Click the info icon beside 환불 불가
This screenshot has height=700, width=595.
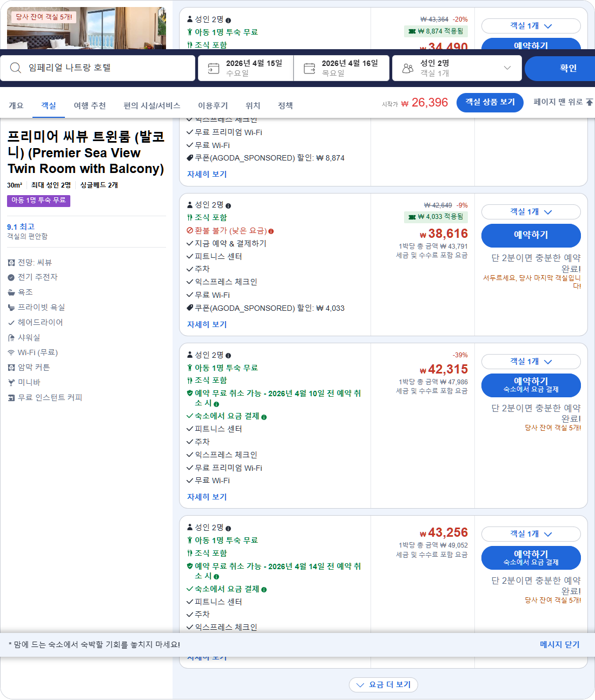click(x=271, y=231)
